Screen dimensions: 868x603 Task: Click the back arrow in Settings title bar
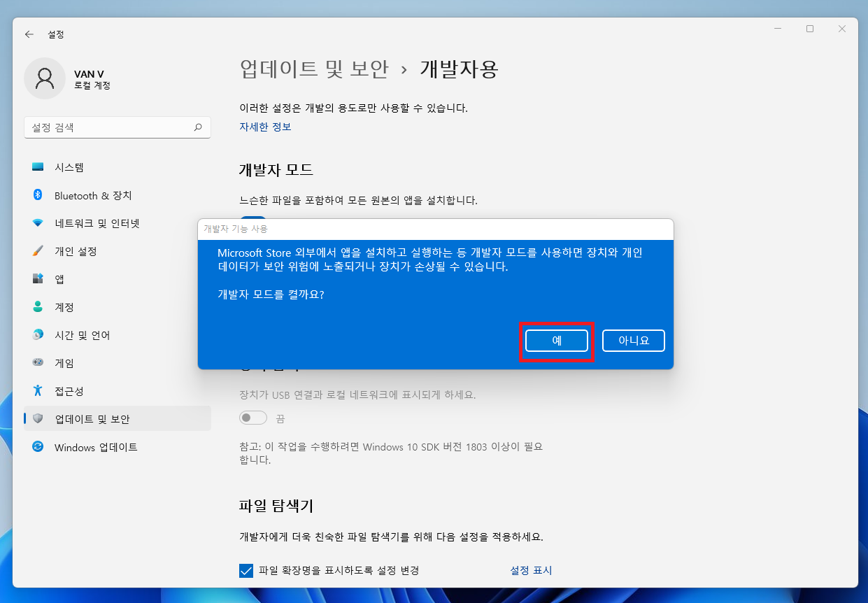click(x=29, y=34)
